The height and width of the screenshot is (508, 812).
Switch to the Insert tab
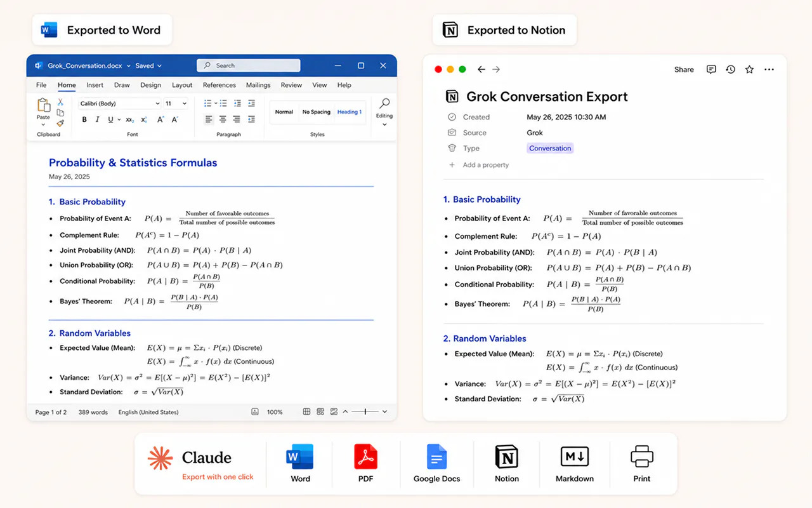(95, 85)
